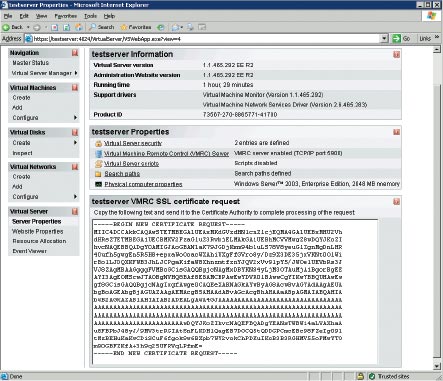Image resolution: width=443 pixels, height=381 pixels.
Task: Click the folder icon beside Search paths
Action: 98,174
